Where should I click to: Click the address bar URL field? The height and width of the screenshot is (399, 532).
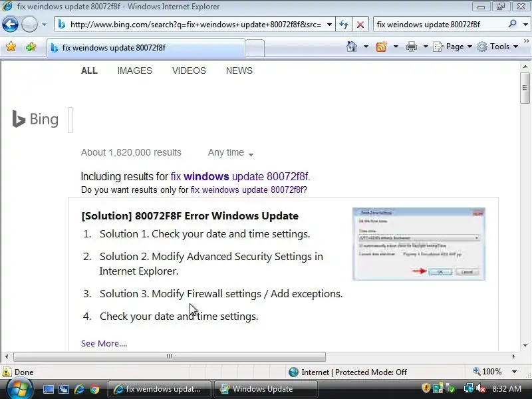[x=195, y=25]
